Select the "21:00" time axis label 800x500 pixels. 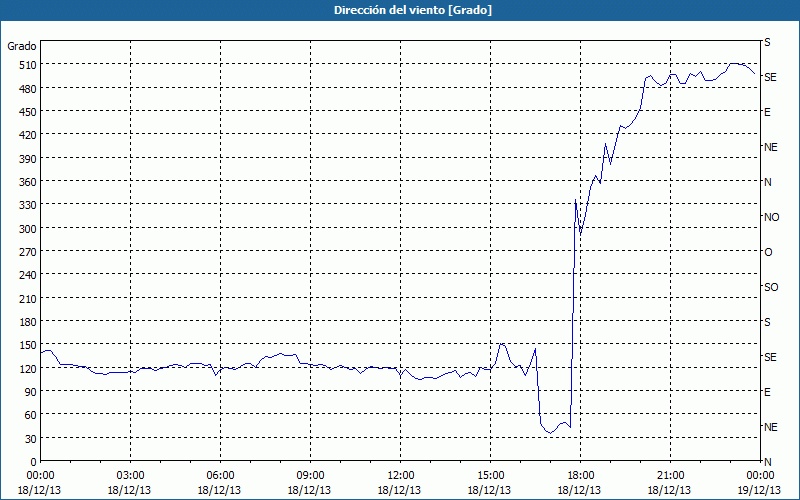670,476
